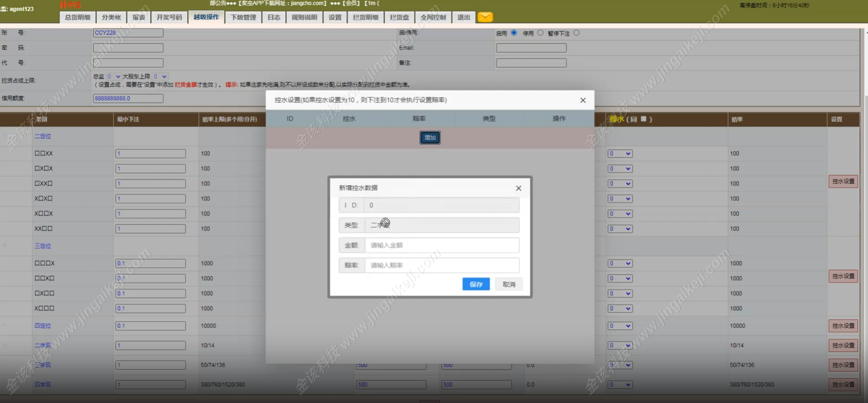Screen dimensions: 868x403
Task: Click the 二定位 category link
Action: (x=43, y=136)
